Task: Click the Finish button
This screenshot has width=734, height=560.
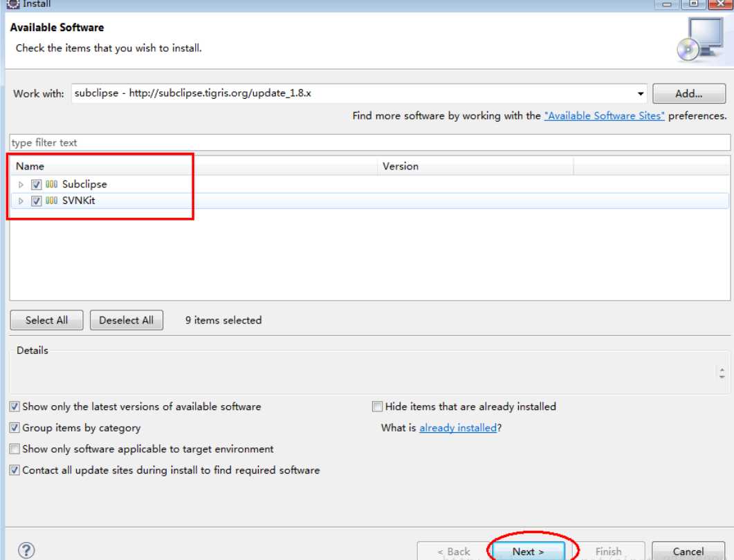Action: coord(608,551)
